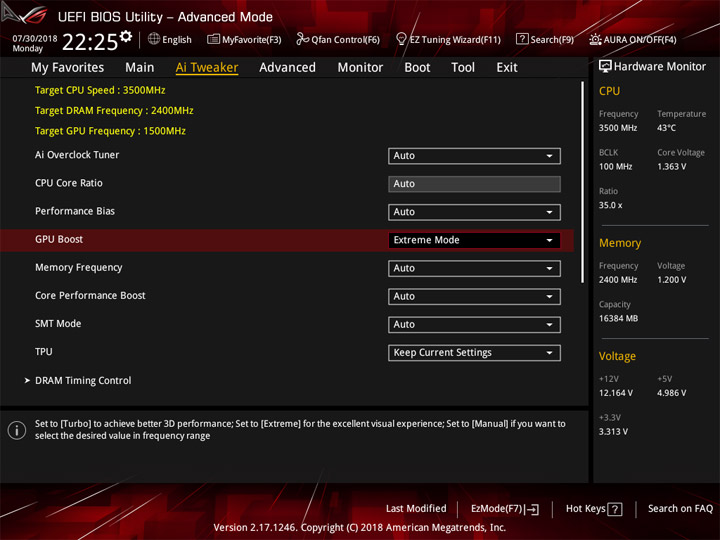Click +3.3V reading 3.313 V
This screenshot has width=720, height=540.
[613, 432]
